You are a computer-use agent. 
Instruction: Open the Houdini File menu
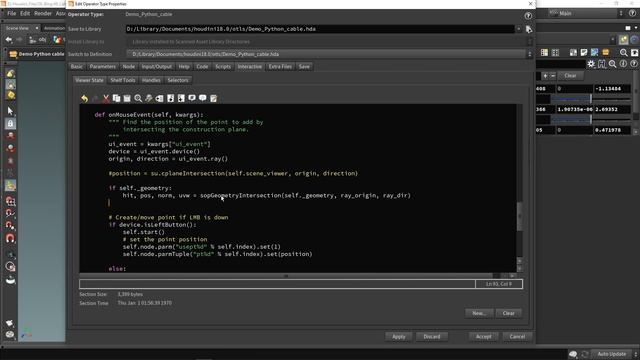[x=12, y=13]
